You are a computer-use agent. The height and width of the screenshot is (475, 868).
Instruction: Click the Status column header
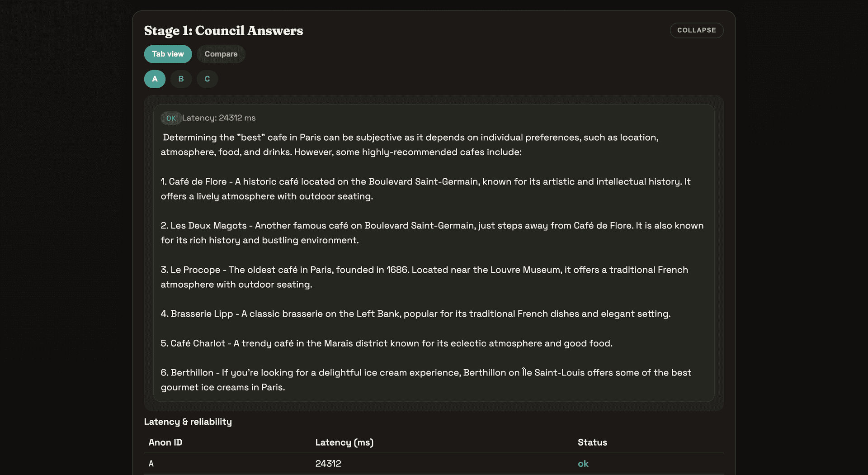point(592,442)
